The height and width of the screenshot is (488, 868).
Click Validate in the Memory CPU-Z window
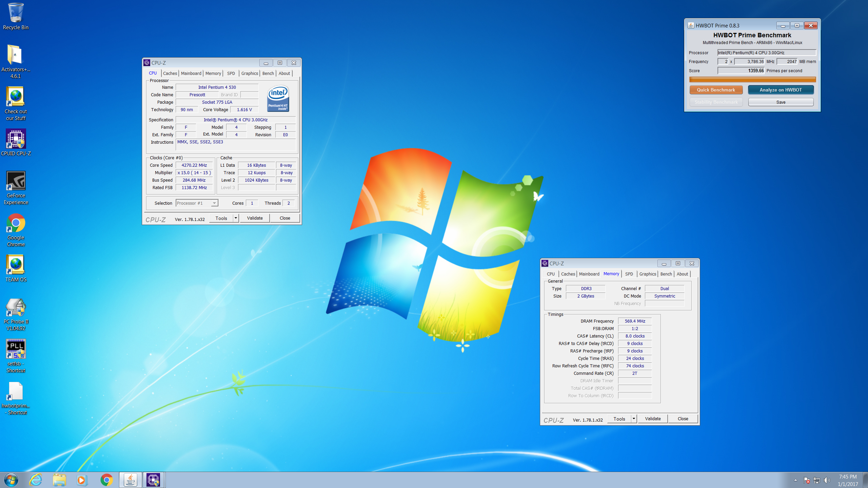[653, 419]
